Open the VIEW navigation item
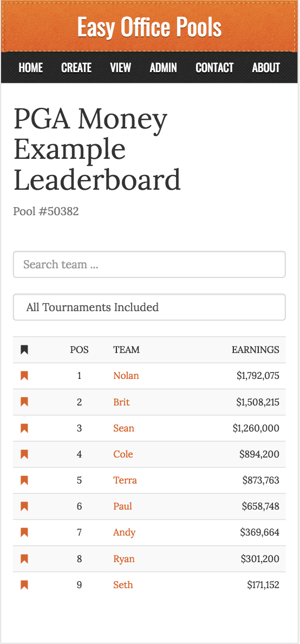The image size is (300, 644). tap(121, 68)
